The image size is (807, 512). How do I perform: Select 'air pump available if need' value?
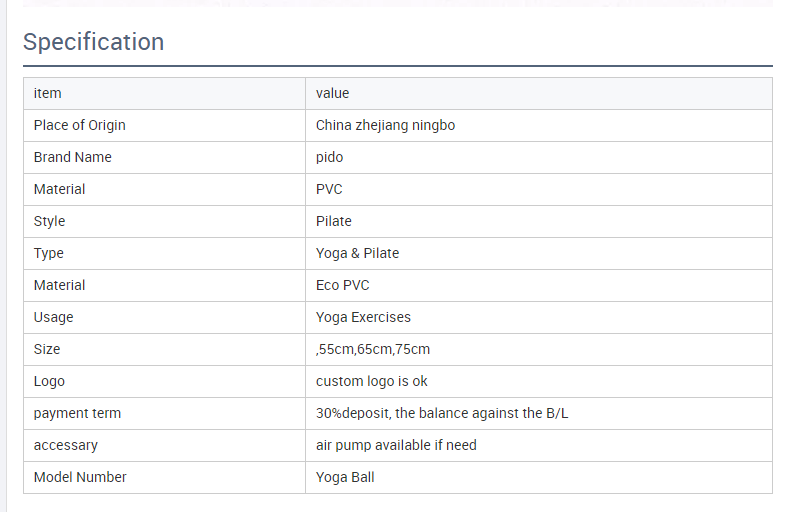[396, 445]
